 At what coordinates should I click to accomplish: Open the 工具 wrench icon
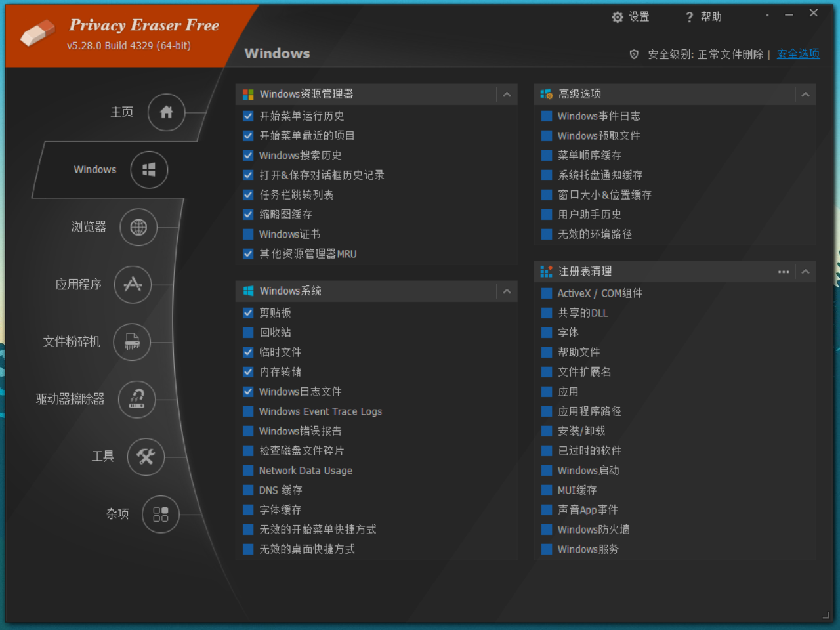(146, 457)
